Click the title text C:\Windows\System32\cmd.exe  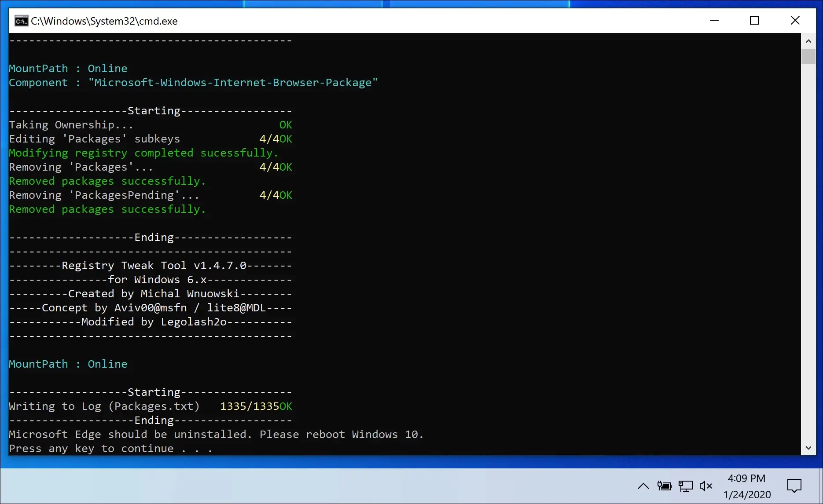tap(104, 21)
